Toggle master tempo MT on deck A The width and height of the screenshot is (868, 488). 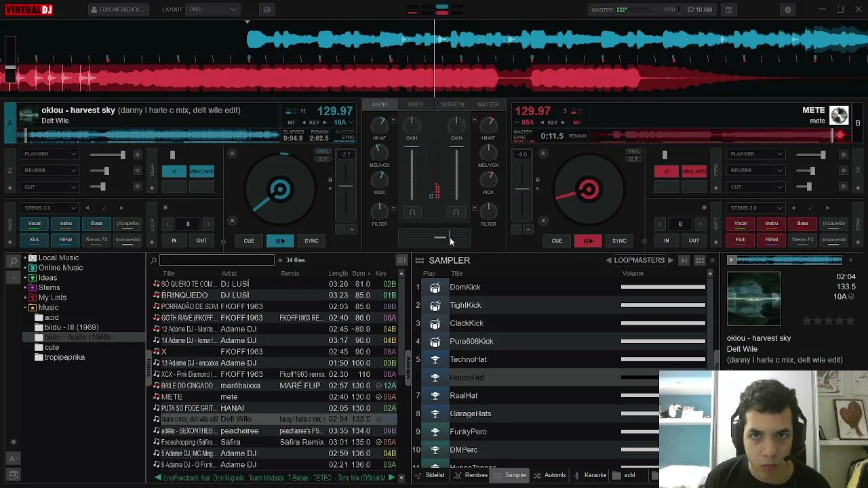pos(292,123)
